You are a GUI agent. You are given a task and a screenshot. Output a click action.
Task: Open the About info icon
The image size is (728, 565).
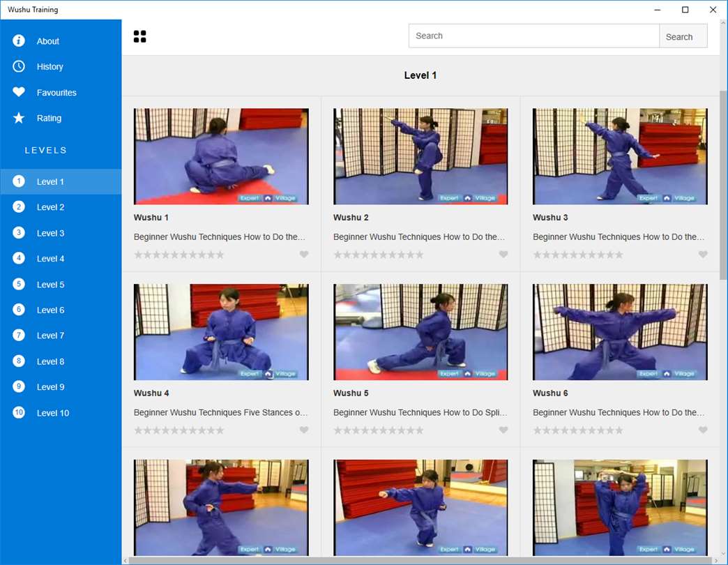(x=19, y=41)
